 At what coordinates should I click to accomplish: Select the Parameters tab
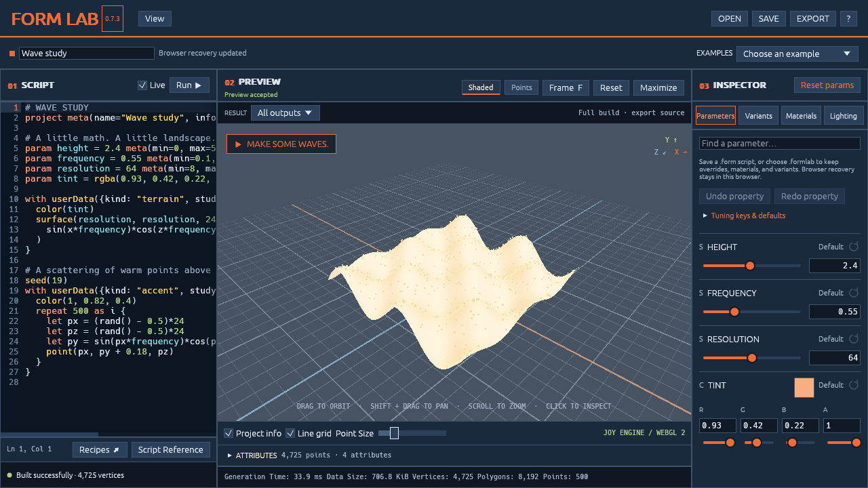[715, 116]
